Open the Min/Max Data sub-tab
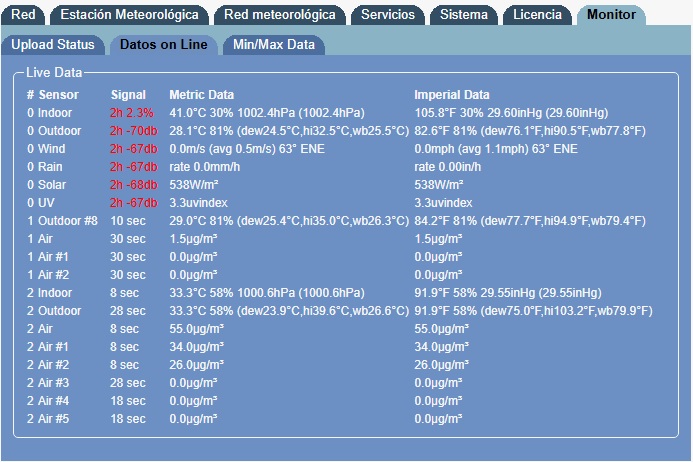 273,45
